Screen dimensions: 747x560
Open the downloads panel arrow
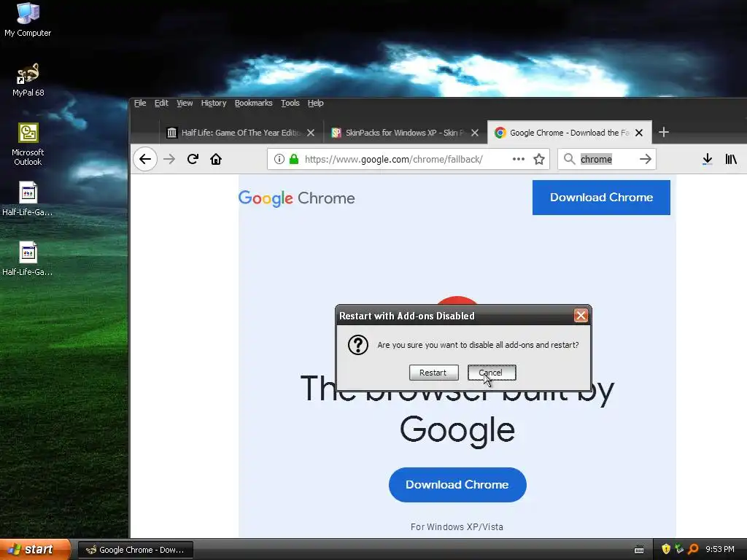pos(708,159)
